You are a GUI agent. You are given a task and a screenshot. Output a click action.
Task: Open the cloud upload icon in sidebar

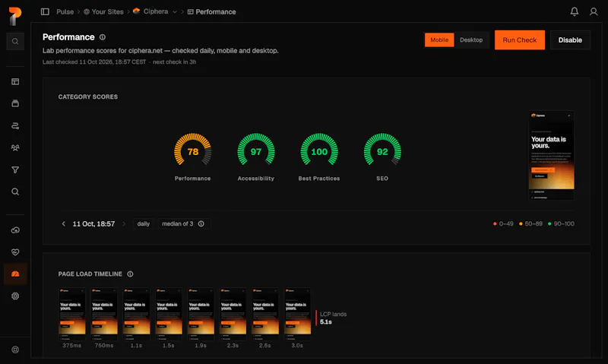15,230
